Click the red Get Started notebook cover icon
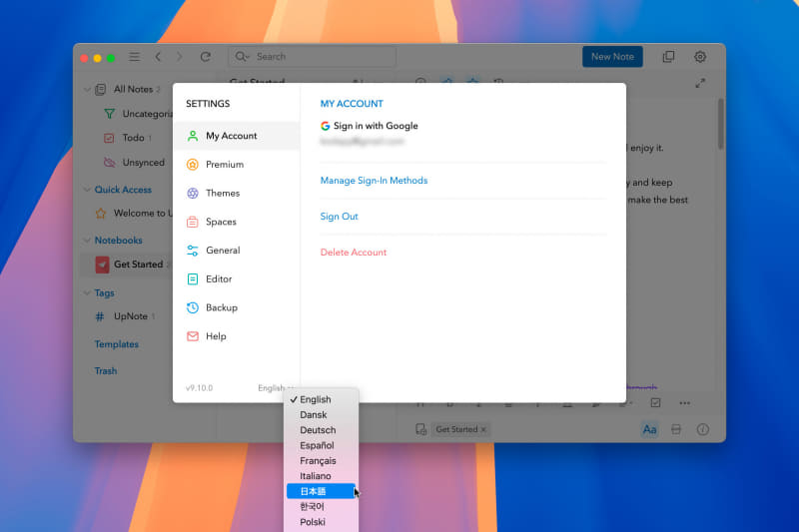Image resolution: width=799 pixels, height=532 pixels. pos(102,265)
